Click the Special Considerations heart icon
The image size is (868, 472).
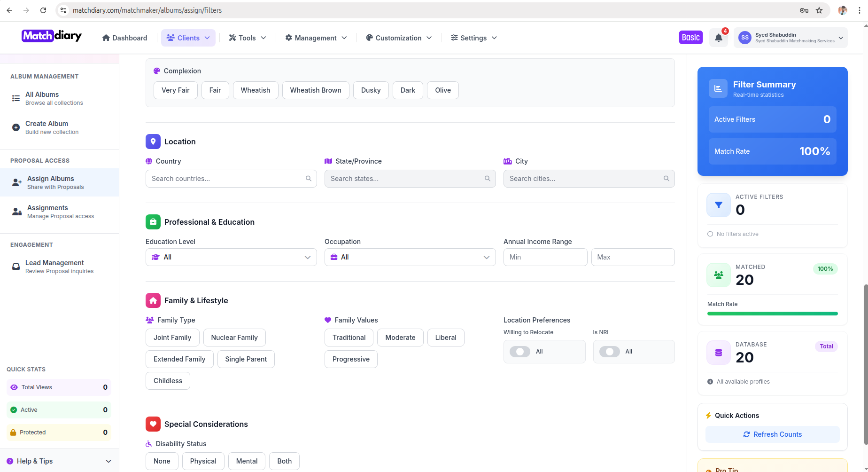(x=153, y=424)
